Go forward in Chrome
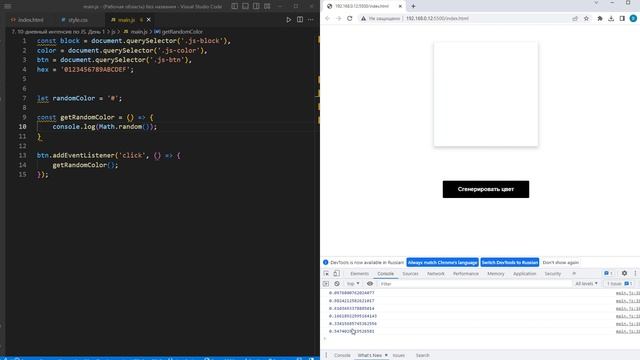 pyautogui.click(x=338, y=18)
